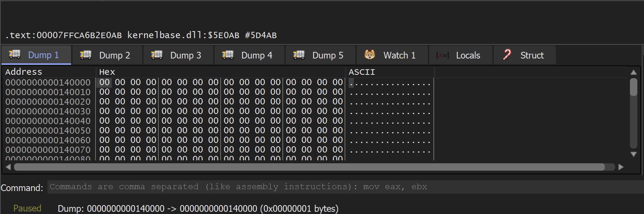The image size is (644, 214).
Task: Click the vertical scrollbar up arrow
Action: coord(634,72)
